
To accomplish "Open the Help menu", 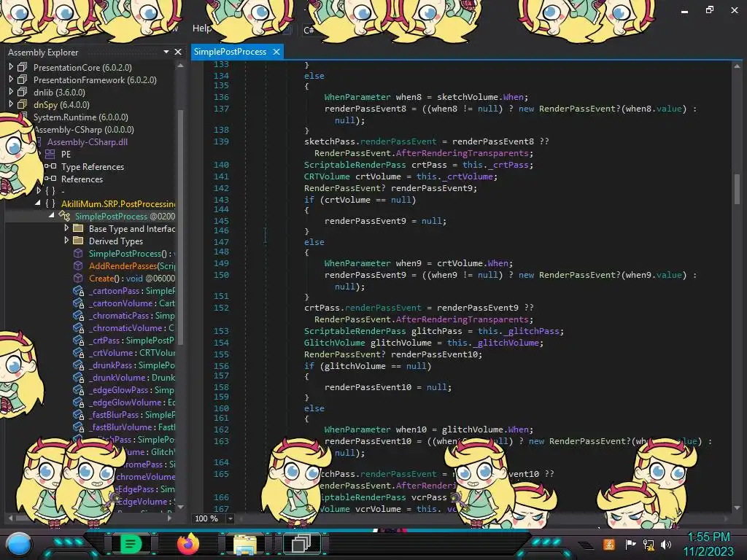I will [x=201, y=28].
